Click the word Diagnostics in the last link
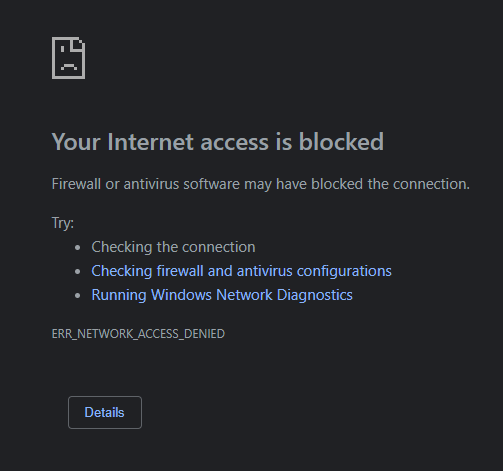Viewport: 503px width, 471px height. pos(315,295)
